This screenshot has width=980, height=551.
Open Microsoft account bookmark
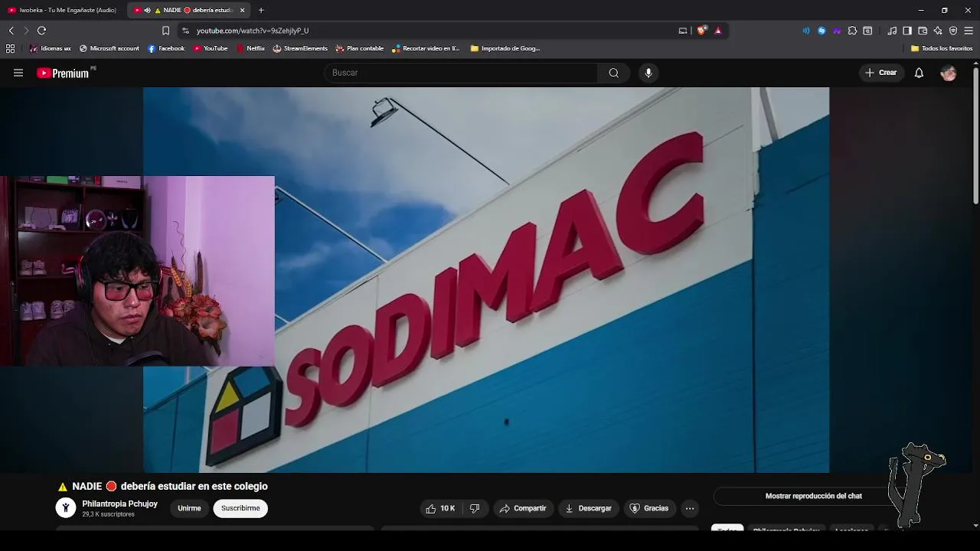(109, 48)
